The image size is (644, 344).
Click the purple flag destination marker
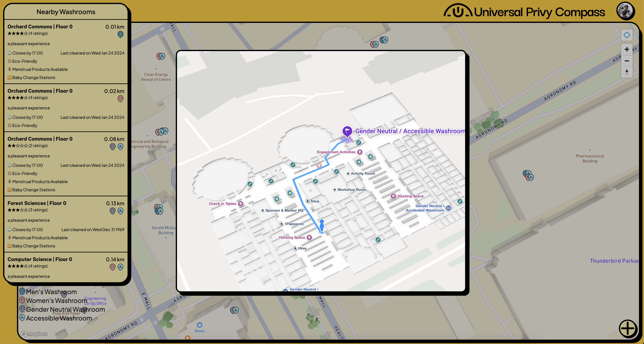point(347,131)
